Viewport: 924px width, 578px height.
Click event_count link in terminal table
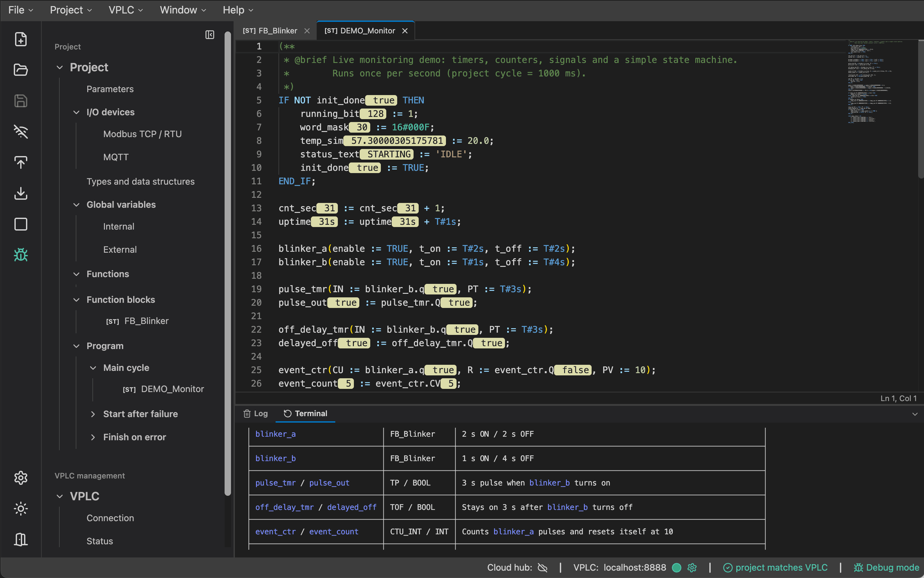[334, 531]
